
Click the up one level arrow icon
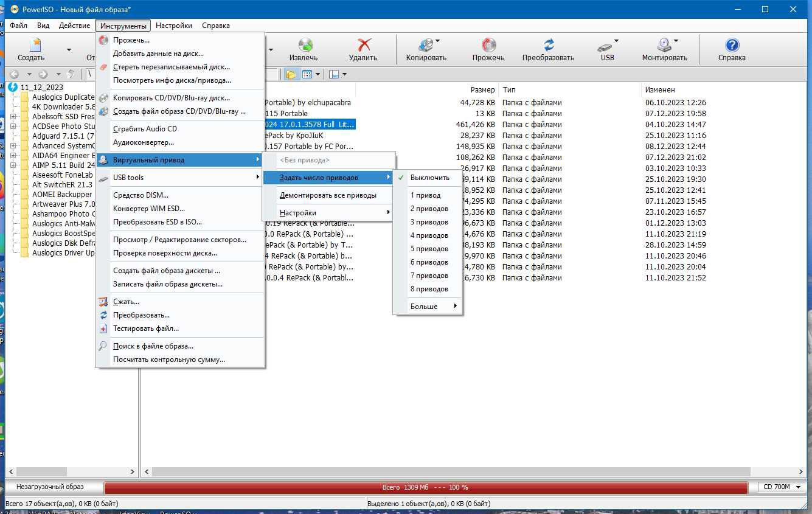click(71, 74)
